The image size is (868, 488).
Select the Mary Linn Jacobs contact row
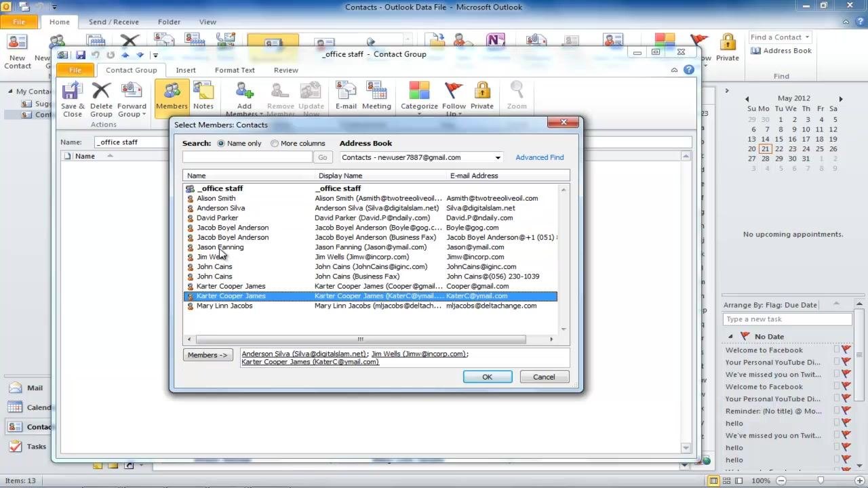click(370, 306)
